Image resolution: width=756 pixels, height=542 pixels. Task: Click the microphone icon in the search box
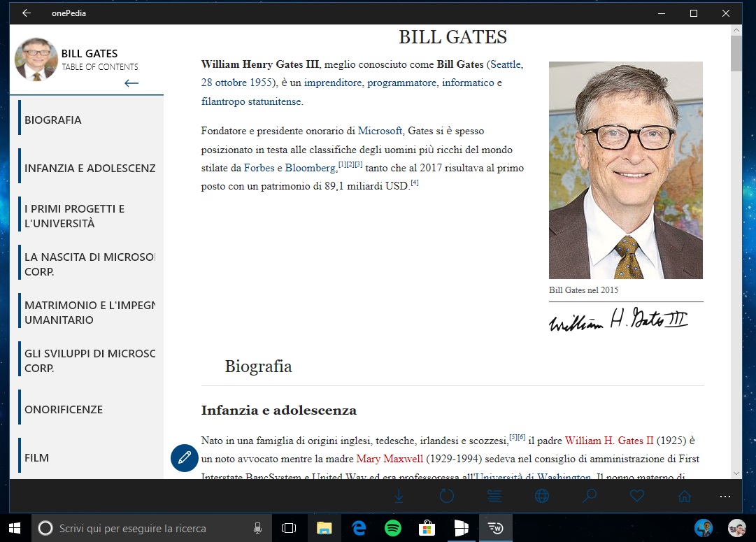click(258, 529)
